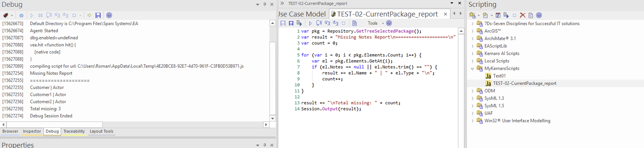
Task: Click the bug icon in Debug toolbar
Action: 6,16
